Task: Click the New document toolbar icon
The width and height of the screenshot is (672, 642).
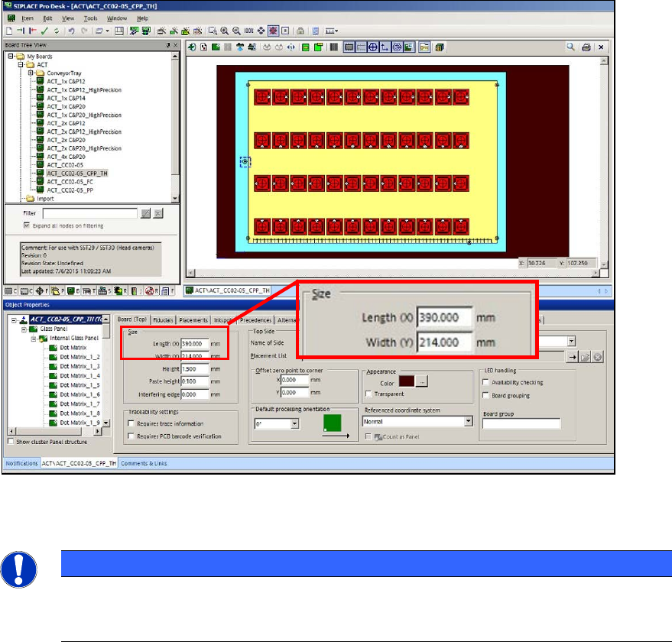Action: pos(9,31)
